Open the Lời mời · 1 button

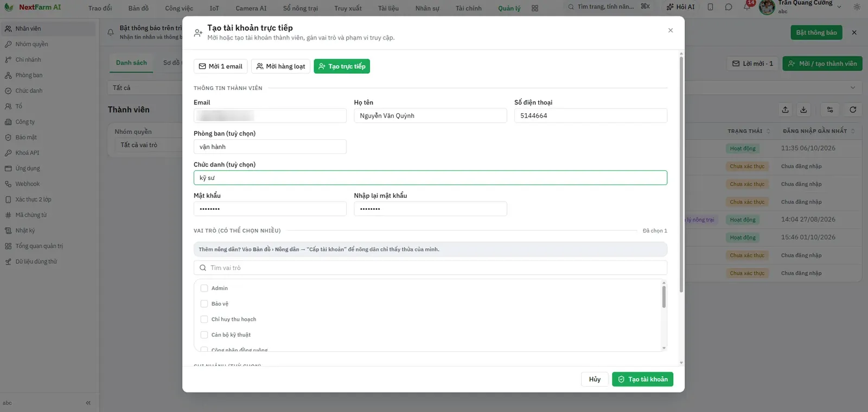pos(752,63)
